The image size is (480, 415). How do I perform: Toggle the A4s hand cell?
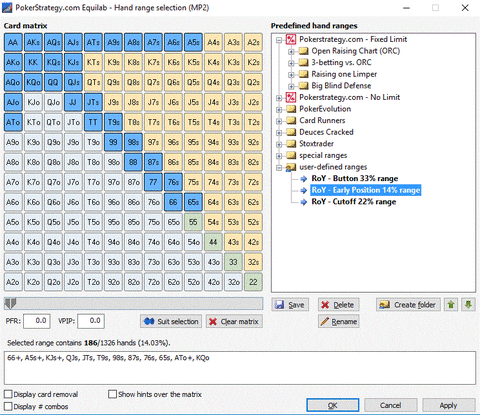(x=213, y=42)
